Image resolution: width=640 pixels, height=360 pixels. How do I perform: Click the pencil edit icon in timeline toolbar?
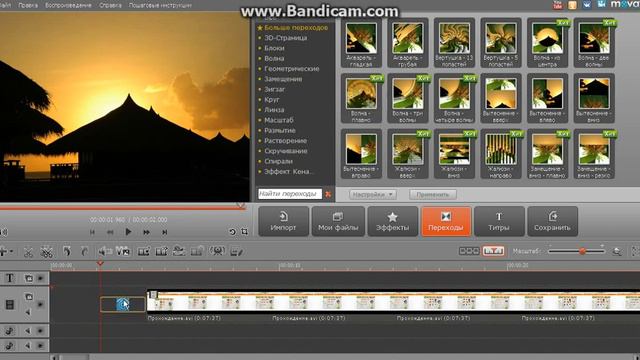[236, 251]
